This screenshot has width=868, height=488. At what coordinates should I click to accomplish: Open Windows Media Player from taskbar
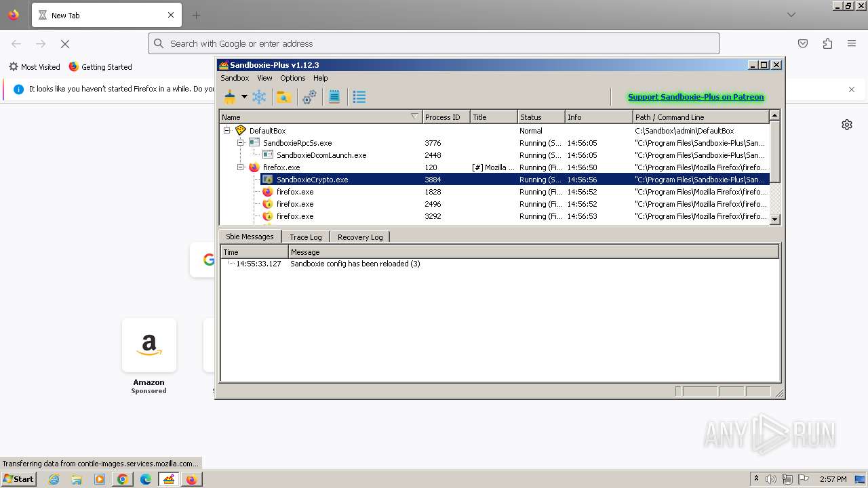(100, 479)
